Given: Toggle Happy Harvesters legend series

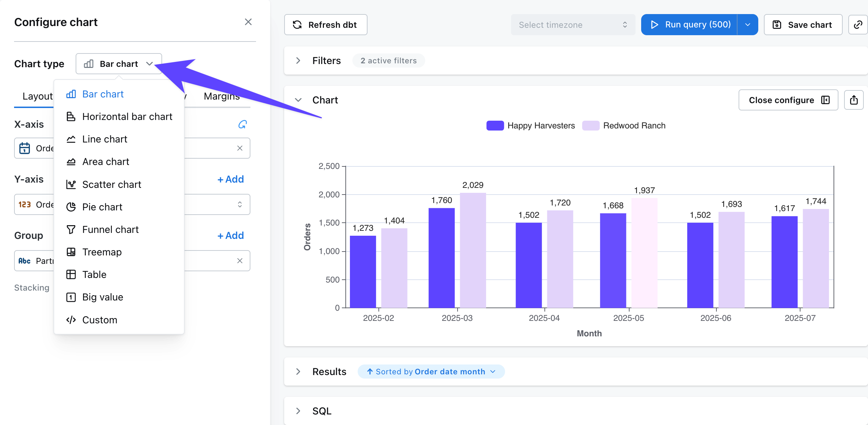Looking at the screenshot, I should tap(530, 126).
